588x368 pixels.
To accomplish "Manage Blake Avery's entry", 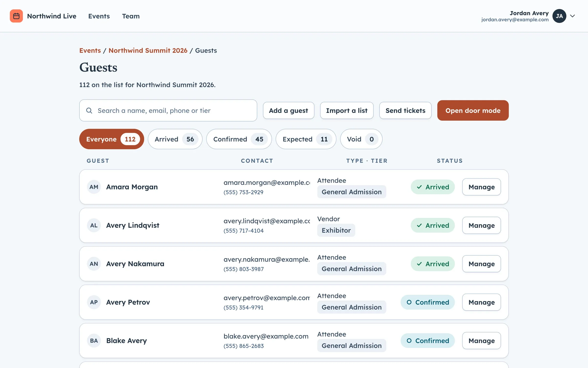I will pyautogui.click(x=481, y=341).
